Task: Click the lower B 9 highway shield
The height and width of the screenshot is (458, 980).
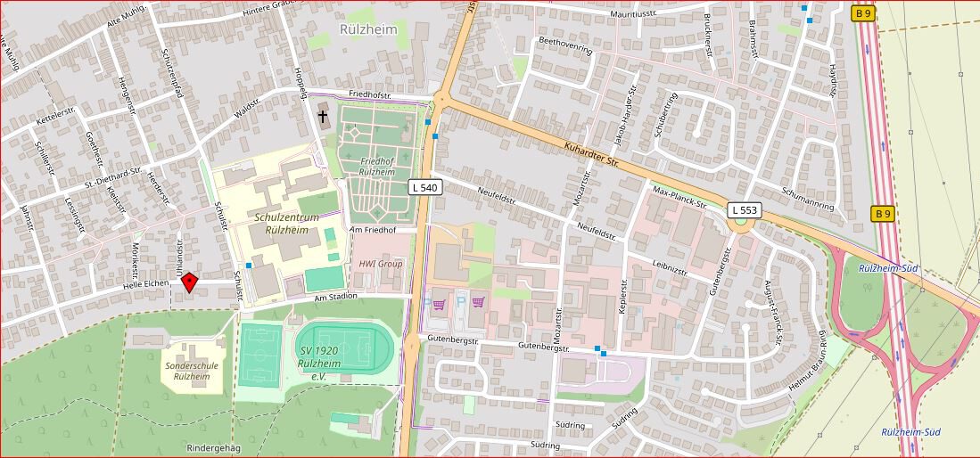Action: 882,214
